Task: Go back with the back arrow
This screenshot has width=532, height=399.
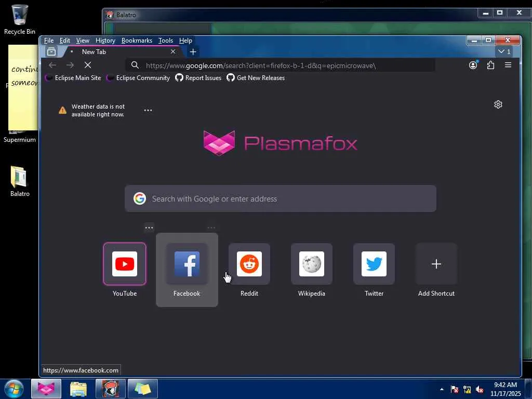Action: click(x=52, y=65)
